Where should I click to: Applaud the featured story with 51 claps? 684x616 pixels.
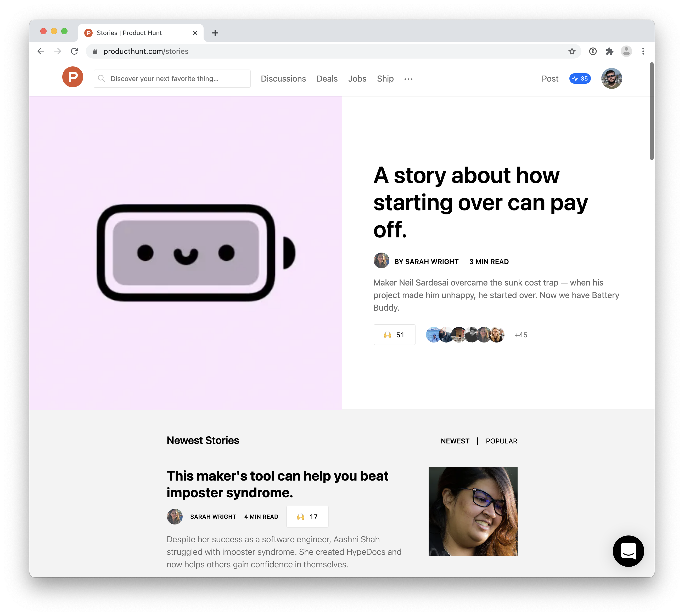point(394,334)
